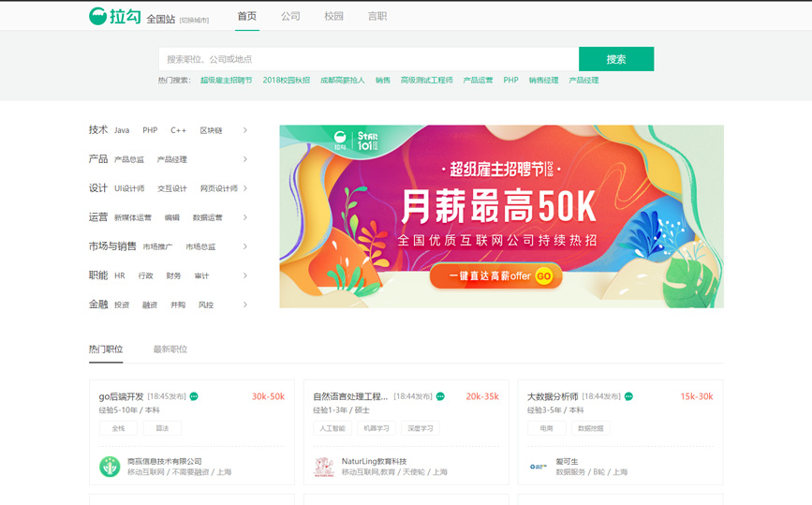Open the 公司 navigation tab
The image size is (812, 505).
[290, 16]
